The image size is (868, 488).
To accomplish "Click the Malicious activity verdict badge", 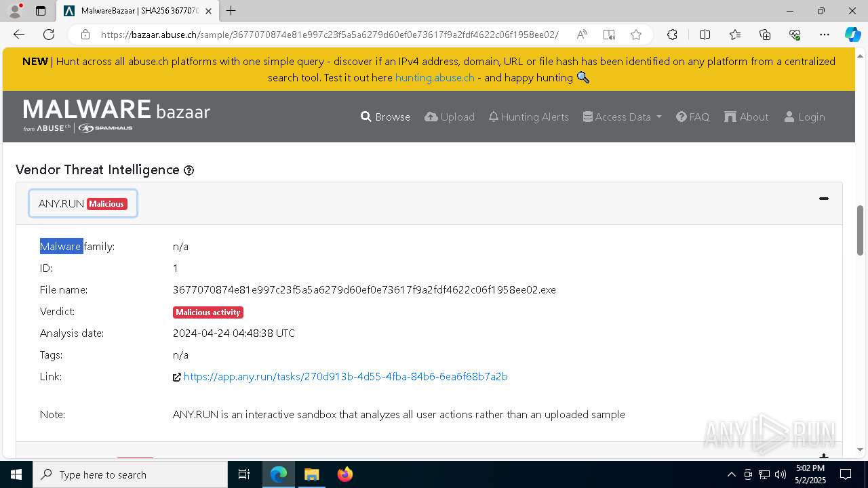I will pos(208,312).
